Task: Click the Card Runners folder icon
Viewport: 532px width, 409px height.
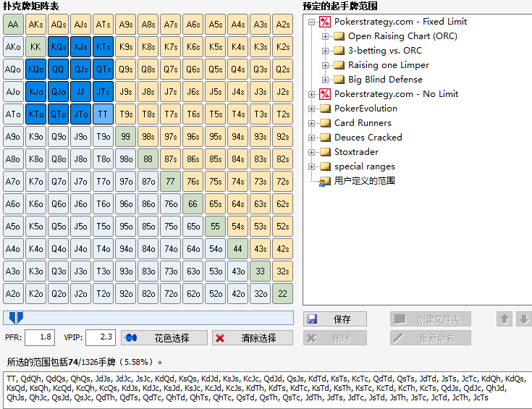Action: click(x=326, y=123)
